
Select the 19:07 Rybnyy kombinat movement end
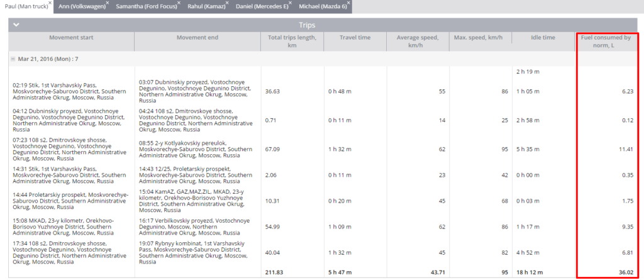click(193, 252)
